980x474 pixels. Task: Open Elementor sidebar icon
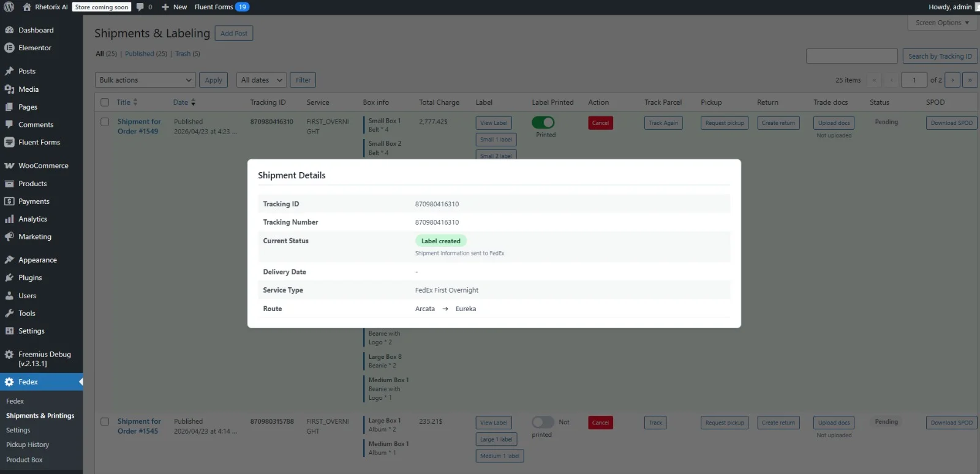click(x=9, y=48)
